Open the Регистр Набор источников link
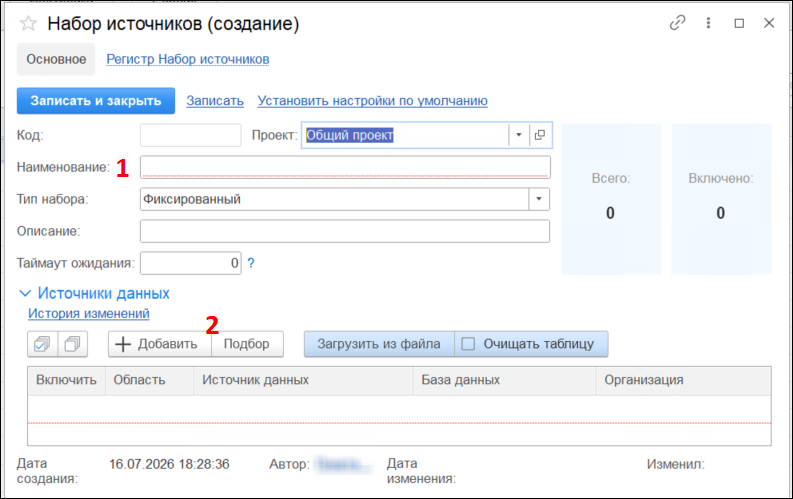 pyautogui.click(x=188, y=59)
